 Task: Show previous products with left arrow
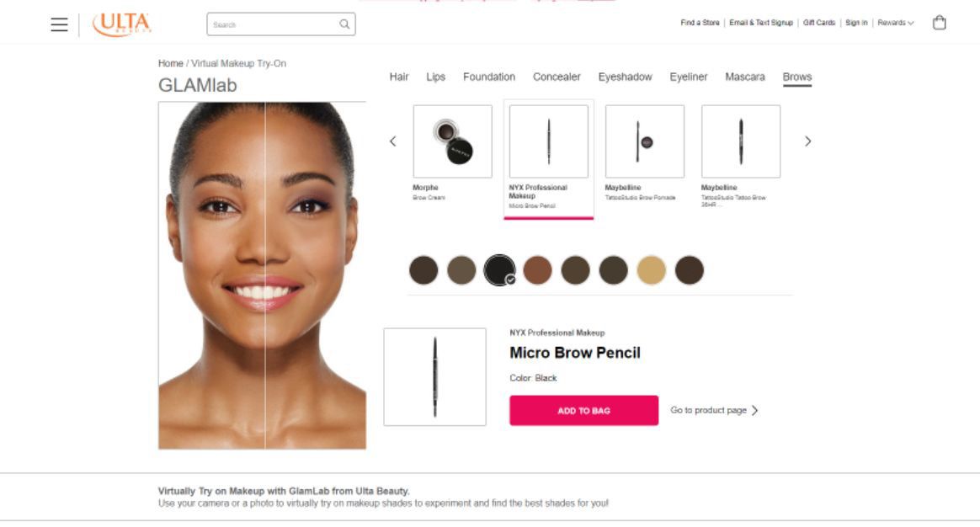392,141
